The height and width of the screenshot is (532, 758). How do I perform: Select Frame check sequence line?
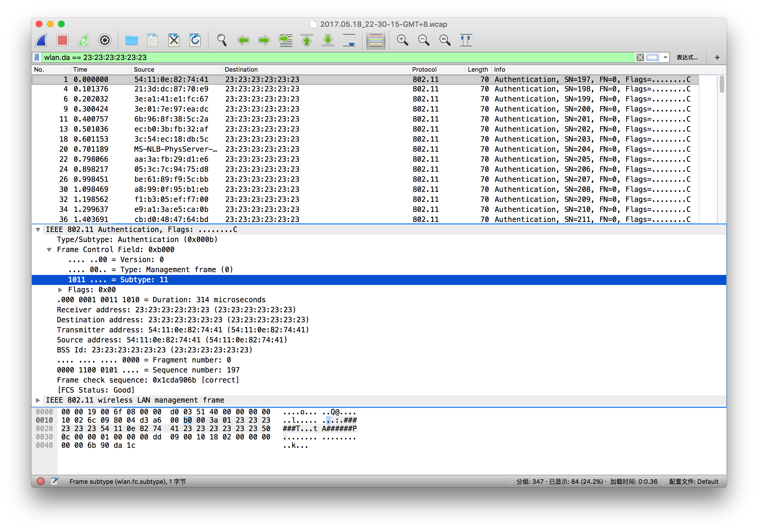click(379, 380)
